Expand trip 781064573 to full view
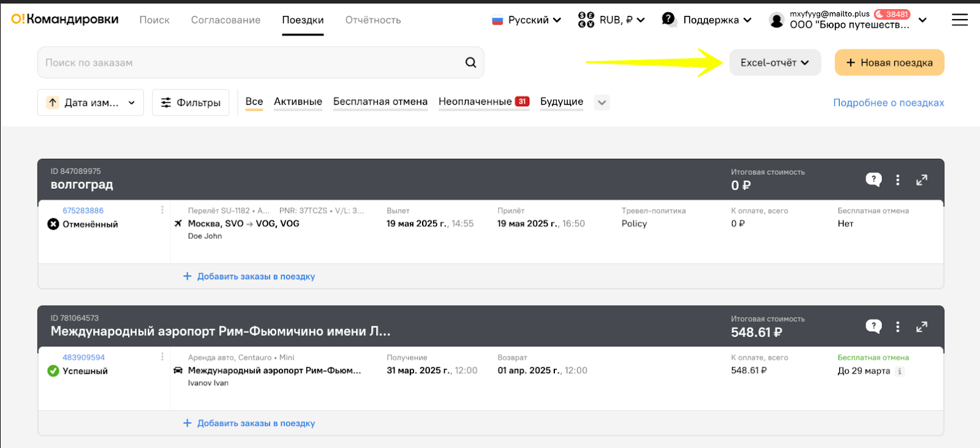The image size is (980, 448). [922, 327]
